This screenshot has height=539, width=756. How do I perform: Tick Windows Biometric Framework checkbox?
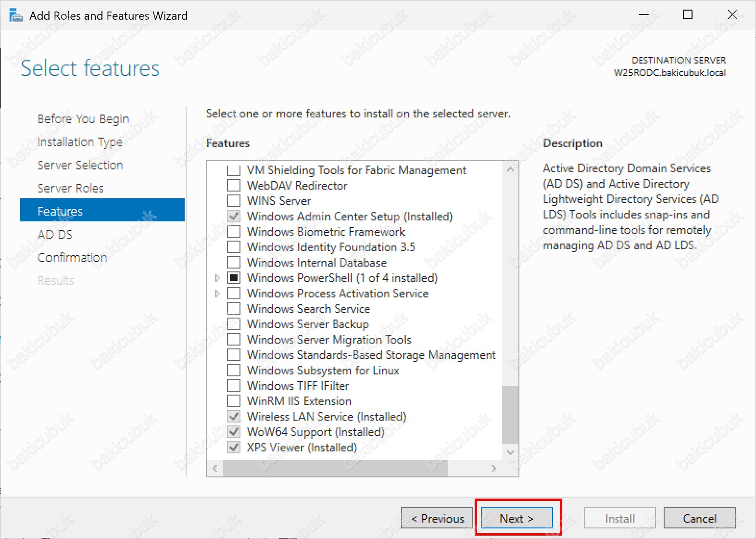click(234, 231)
